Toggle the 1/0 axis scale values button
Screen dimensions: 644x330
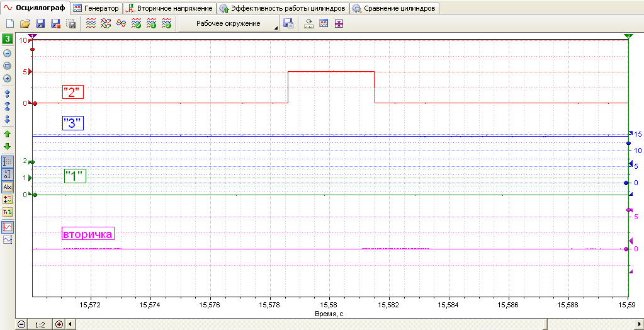tap(8, 174)
